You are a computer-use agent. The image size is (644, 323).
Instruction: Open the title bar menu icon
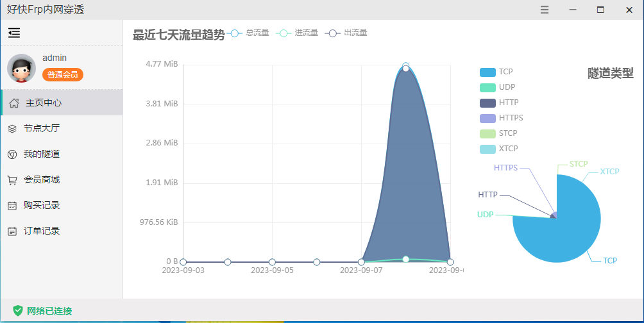coord(544,10)
